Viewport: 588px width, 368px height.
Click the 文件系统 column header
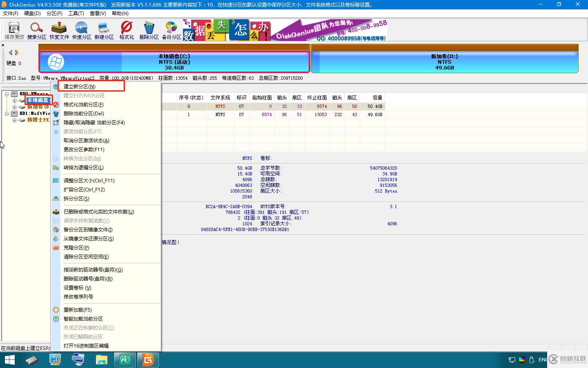220,98
